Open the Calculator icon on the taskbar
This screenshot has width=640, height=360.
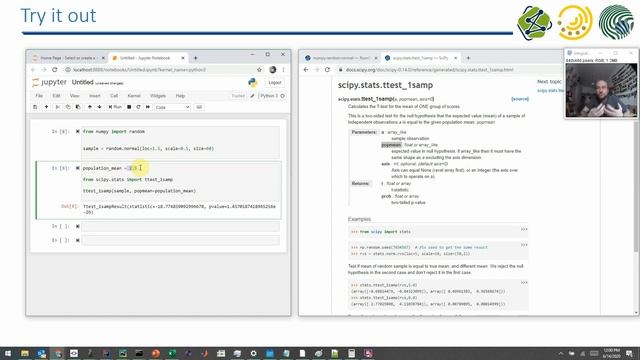[351, 353]
